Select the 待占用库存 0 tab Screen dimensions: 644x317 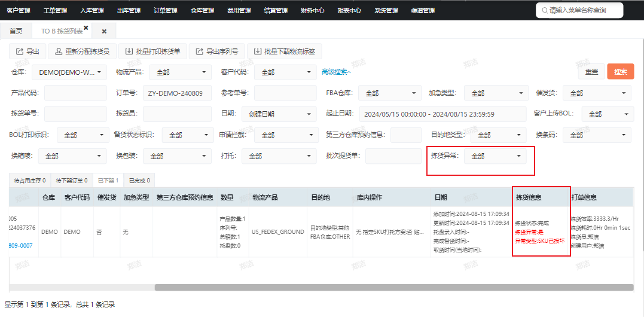coord(29,180)
